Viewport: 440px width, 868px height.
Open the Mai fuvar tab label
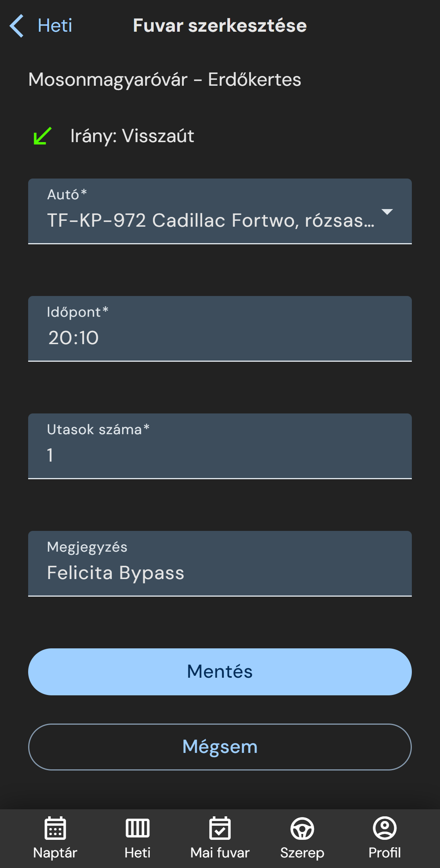220,853
